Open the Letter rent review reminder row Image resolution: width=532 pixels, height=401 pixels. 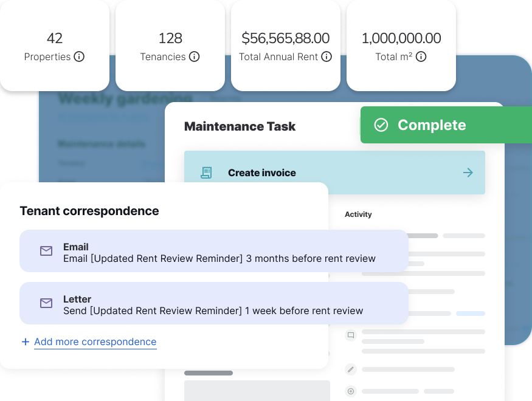(214, 303)
